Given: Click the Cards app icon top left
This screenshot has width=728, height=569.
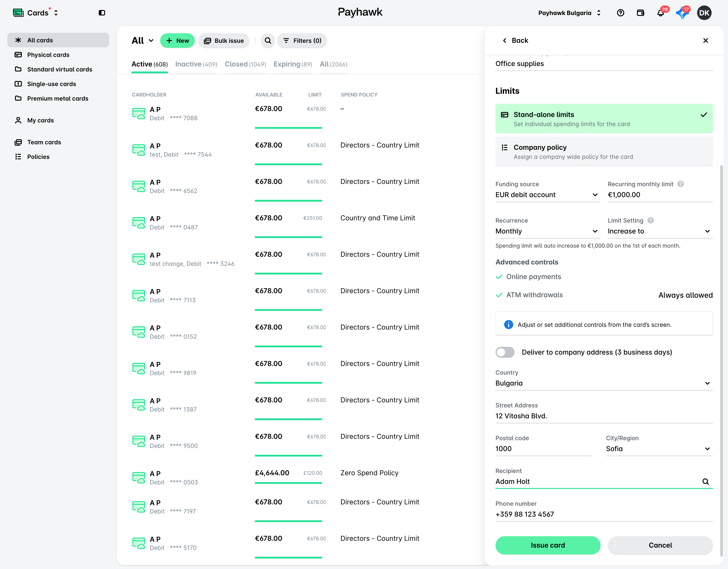Looking at the screenshot, I should (x=18, y=13).
